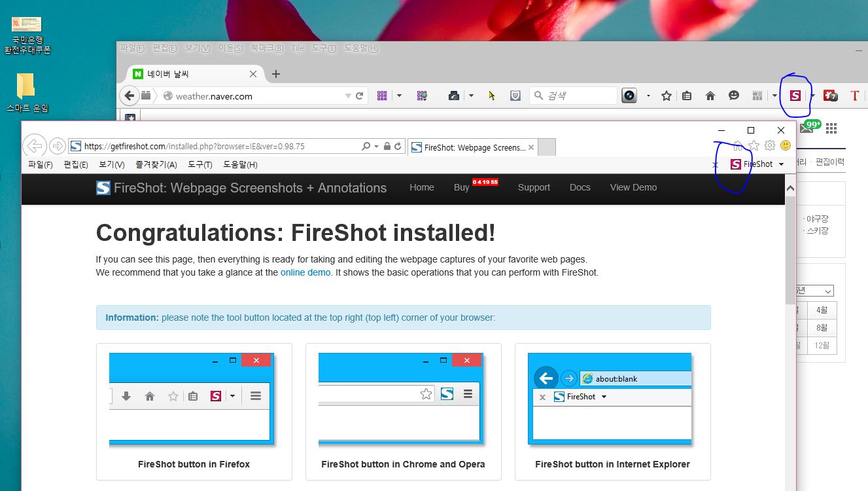Open IE 도움말(H) menu
Image resolution: width=868 pixels, height=491 pixels.
point(241,165)
